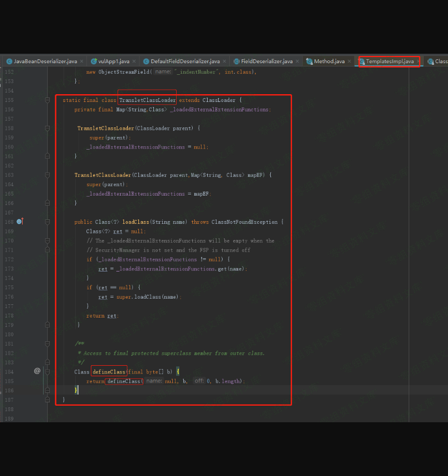
Task: Open the DefaultFieldDeserializer.java tab
Action: (184, 62)
